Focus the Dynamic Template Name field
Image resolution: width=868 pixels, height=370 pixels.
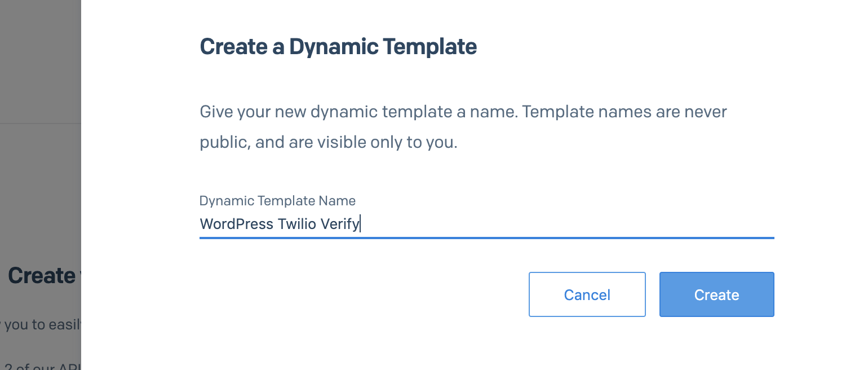(486, 224)
